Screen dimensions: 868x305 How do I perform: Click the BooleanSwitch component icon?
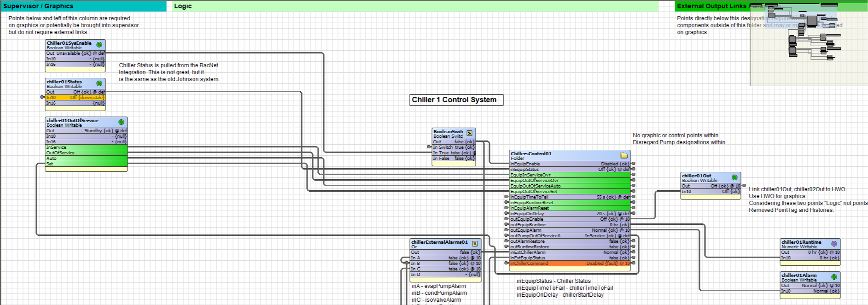[469, 133]
